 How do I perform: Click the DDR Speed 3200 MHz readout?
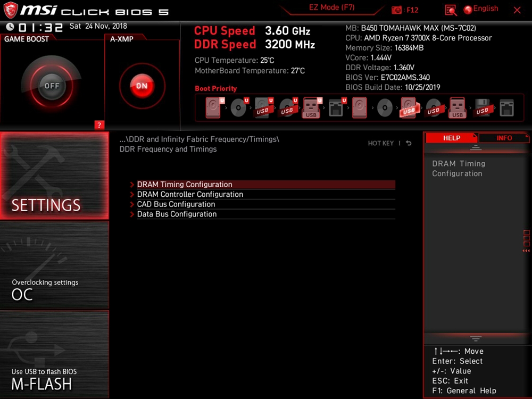click(254, 45)
